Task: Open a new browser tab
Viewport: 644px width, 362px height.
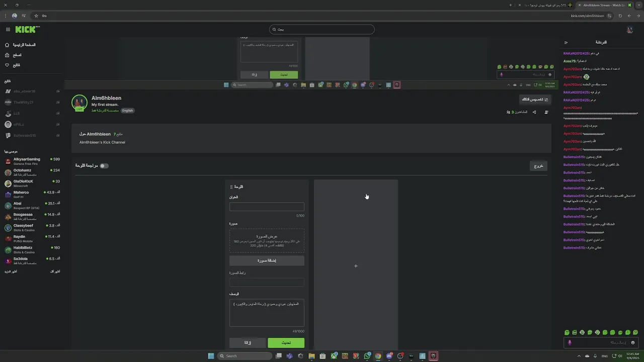Action: (510, 5)
